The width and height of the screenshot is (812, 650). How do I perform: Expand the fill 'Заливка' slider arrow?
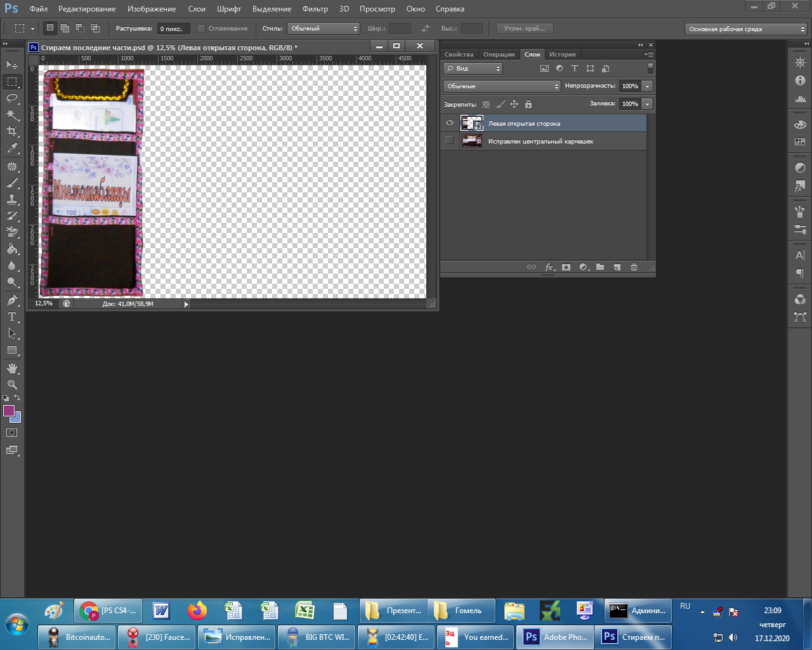pos(647,104)
